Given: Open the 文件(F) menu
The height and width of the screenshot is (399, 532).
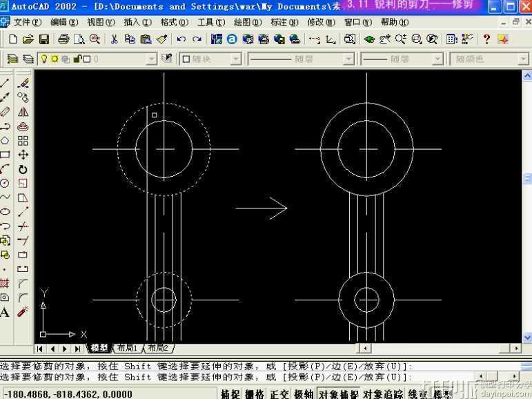Looking at the screenshot, I should 28,22.
